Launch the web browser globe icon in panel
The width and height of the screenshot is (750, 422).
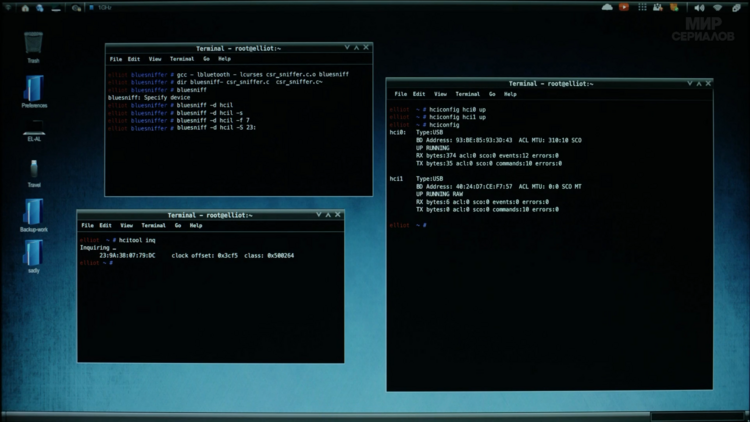pos(40,8)
